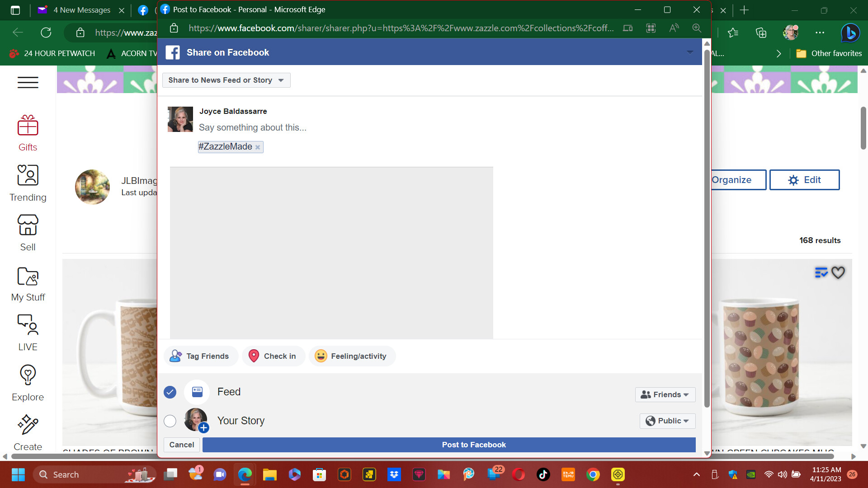Open the Edge Favorites star icon
This screenshot has width=868, height=488.
[733, 33]
